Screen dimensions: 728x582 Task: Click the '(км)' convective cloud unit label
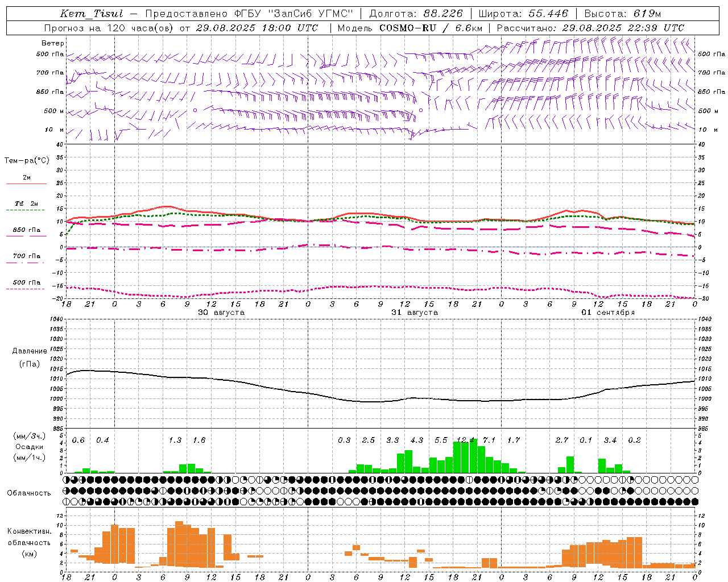click(x=30, y=554)
